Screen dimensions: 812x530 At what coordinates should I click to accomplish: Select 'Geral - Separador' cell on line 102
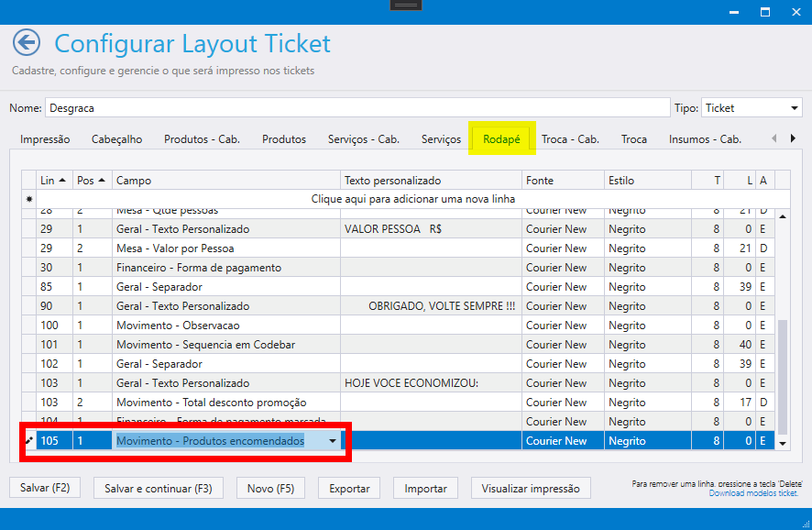point(226,364)
